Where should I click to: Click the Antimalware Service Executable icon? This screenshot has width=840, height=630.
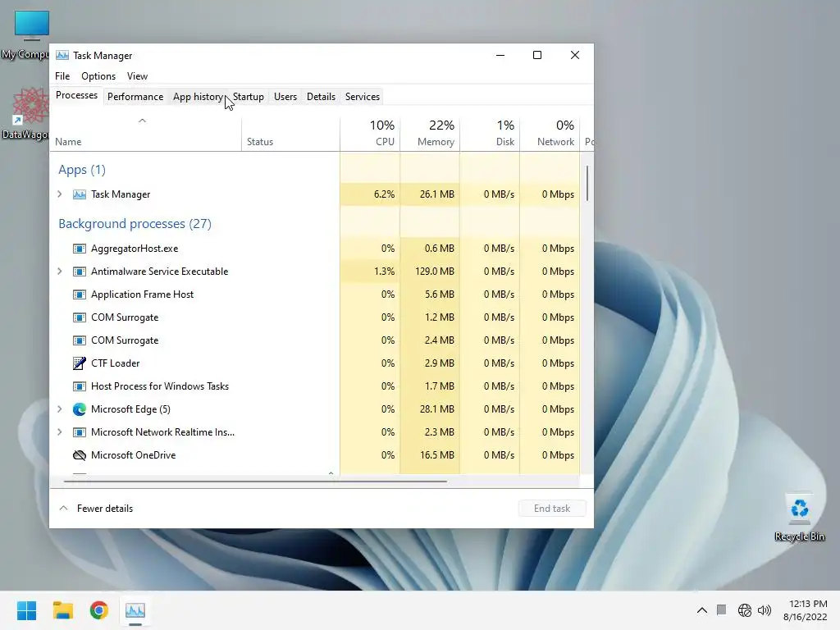80,272
